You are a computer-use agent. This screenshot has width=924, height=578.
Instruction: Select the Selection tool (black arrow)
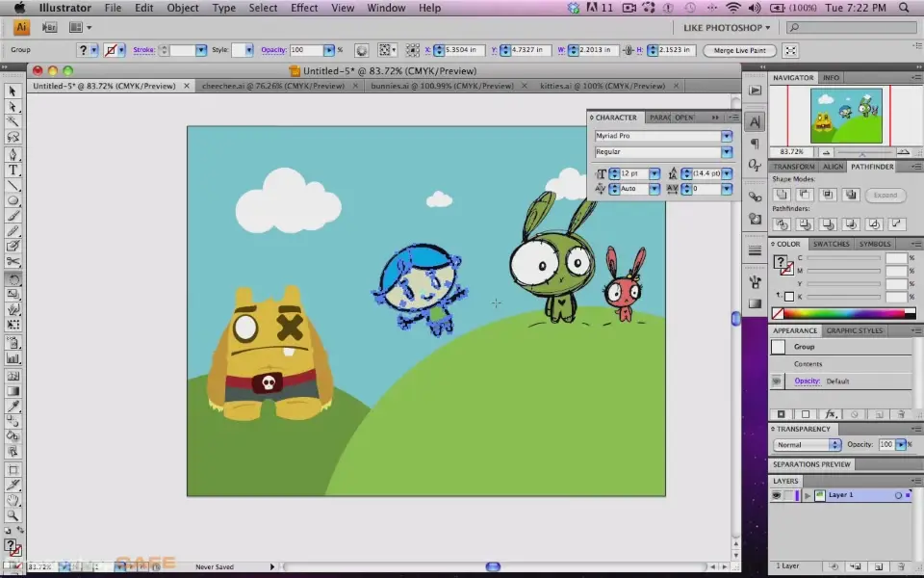13,92
